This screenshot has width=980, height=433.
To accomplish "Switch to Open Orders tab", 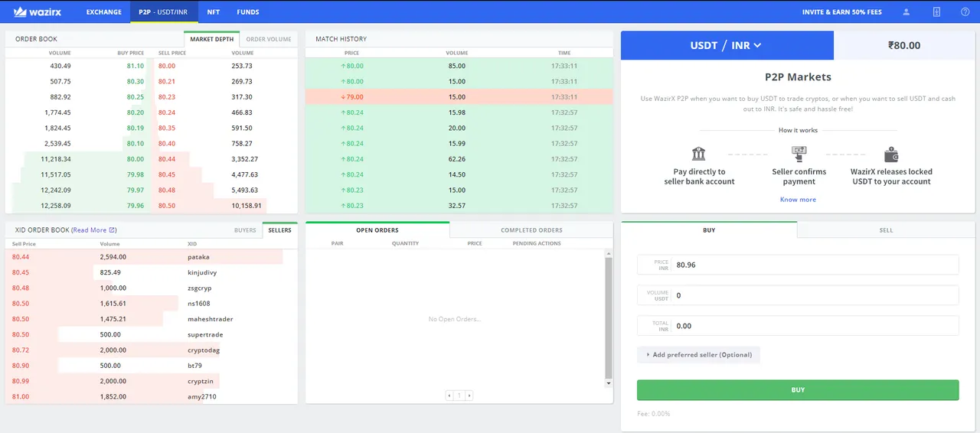I will click(x=377, y=230).
